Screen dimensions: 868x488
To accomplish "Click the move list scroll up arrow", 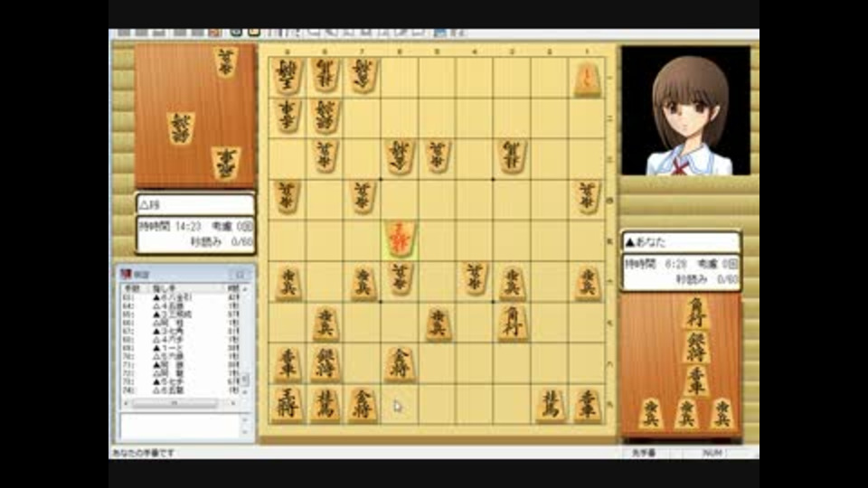I will point(245,289).
